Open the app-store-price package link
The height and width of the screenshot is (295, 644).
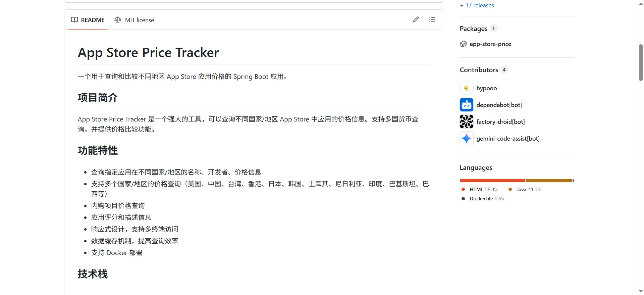(490, 44)
